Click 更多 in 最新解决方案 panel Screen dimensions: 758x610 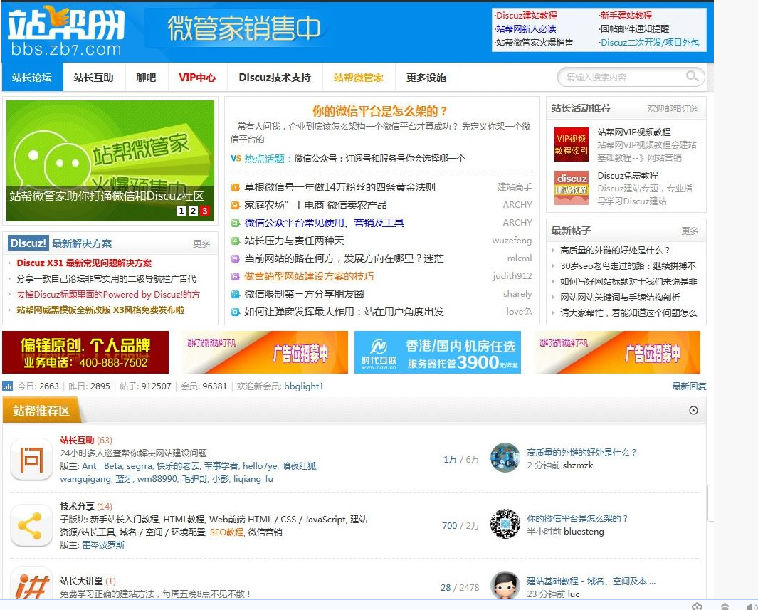tap(202, 244)
